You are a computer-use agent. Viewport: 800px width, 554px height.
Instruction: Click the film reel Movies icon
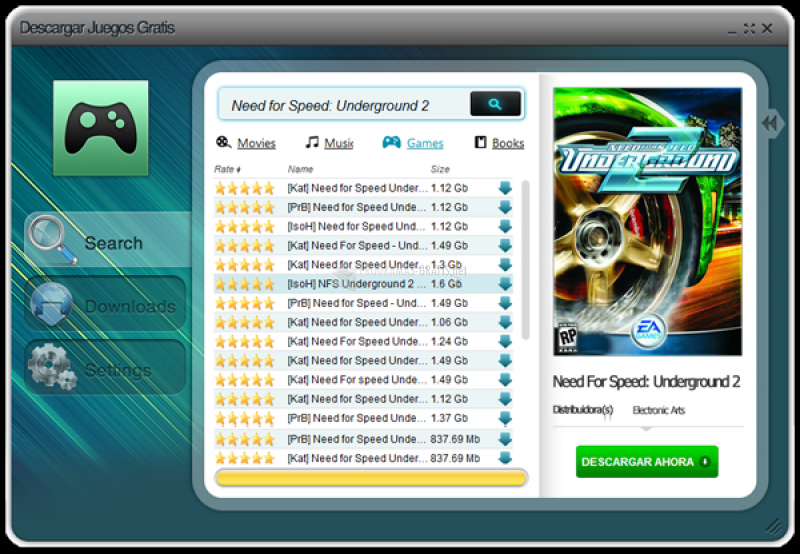click(223, 142)
